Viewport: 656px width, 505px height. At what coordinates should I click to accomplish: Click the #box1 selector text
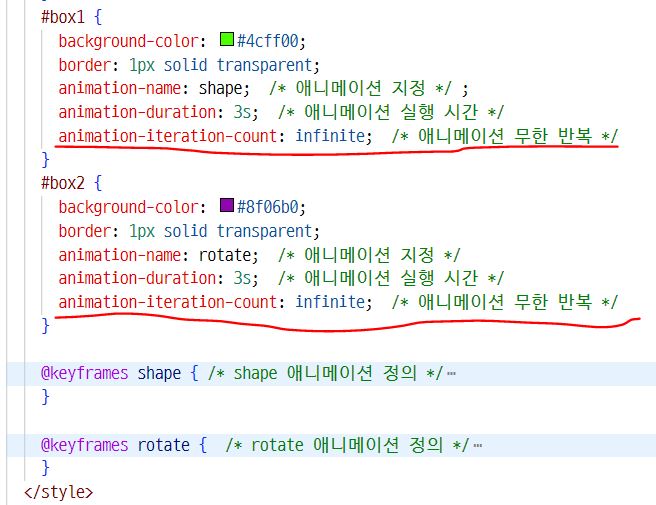pyautogui.click(x=63, y=17)
